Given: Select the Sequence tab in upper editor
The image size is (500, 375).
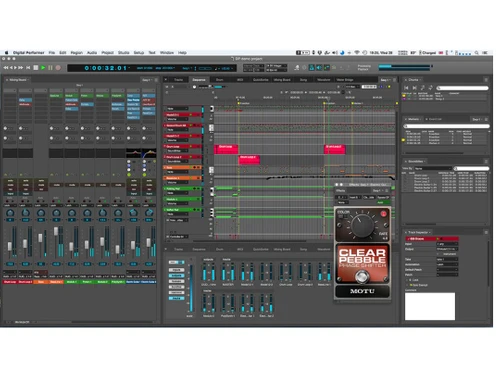Looking at the screenshot, I should pos(199,80).
